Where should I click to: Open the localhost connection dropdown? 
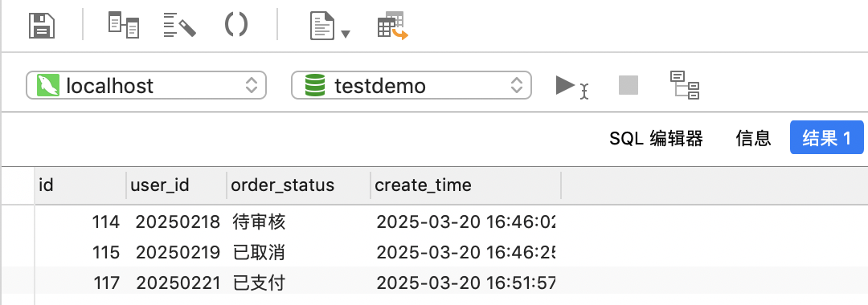(x=146, y=85)
